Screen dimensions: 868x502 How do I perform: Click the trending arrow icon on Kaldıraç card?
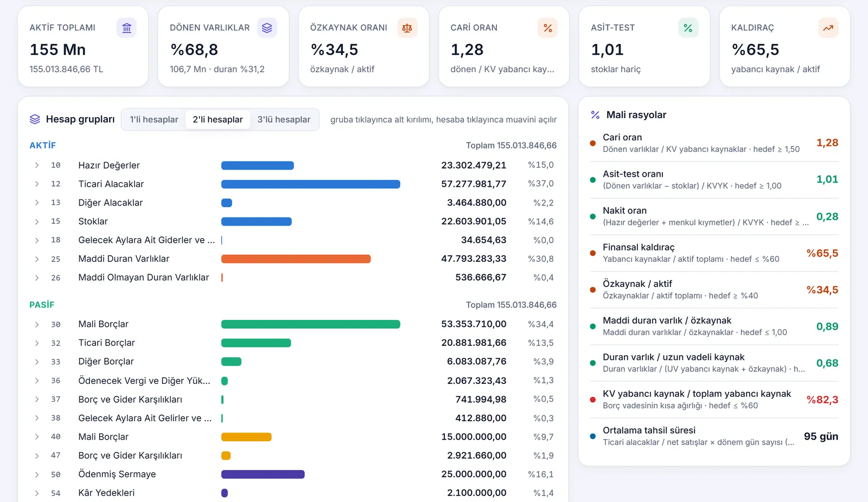coord(828,28)
